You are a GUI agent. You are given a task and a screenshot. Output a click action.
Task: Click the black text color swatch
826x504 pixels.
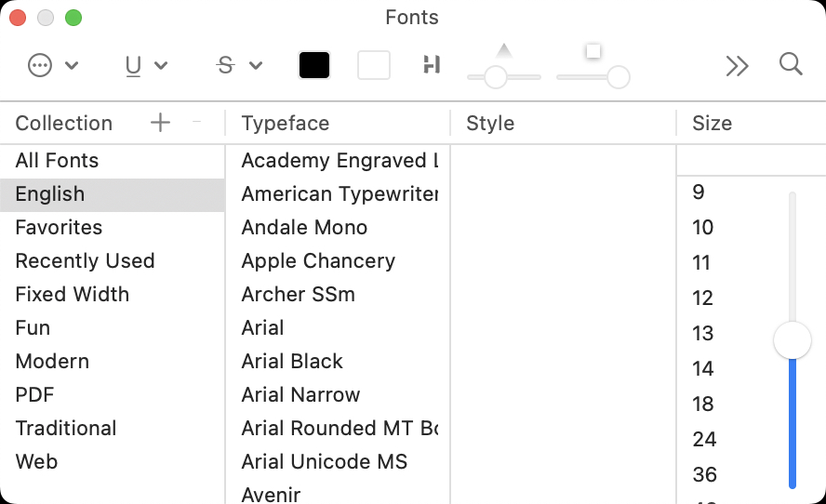coord(314,65)
